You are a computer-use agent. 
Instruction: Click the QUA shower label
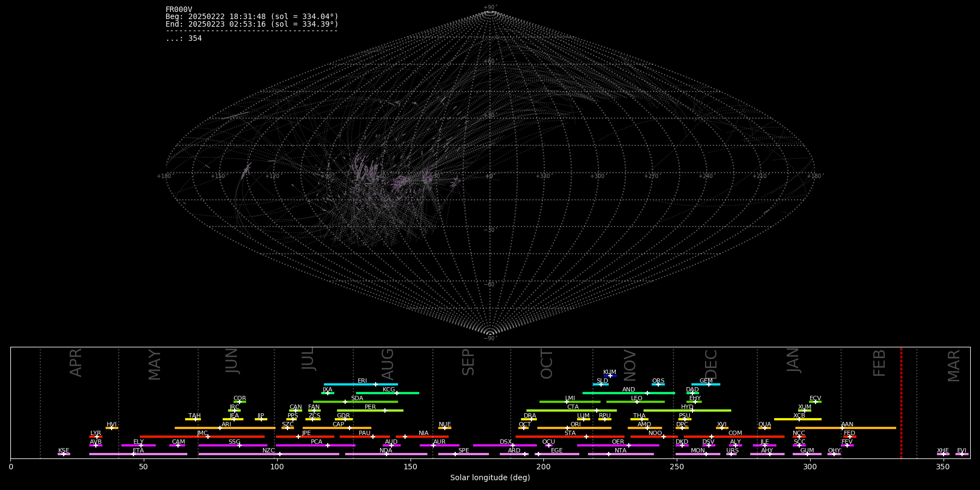tap(765, 425)
